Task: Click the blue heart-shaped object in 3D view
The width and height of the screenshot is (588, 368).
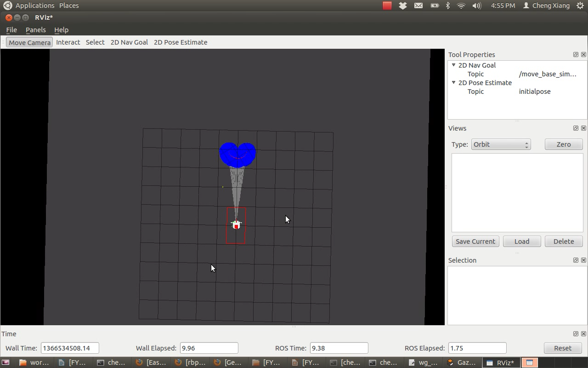Action: click(237, 154)
